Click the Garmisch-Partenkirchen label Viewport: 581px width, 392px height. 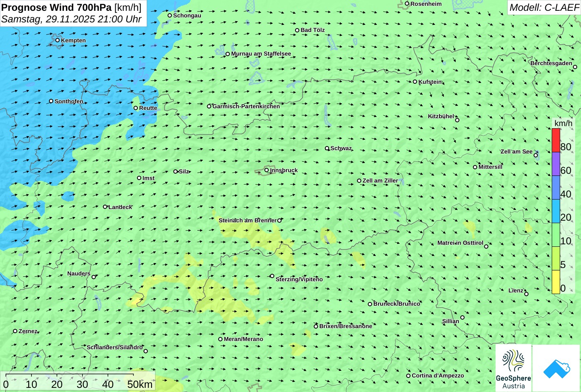246,106
